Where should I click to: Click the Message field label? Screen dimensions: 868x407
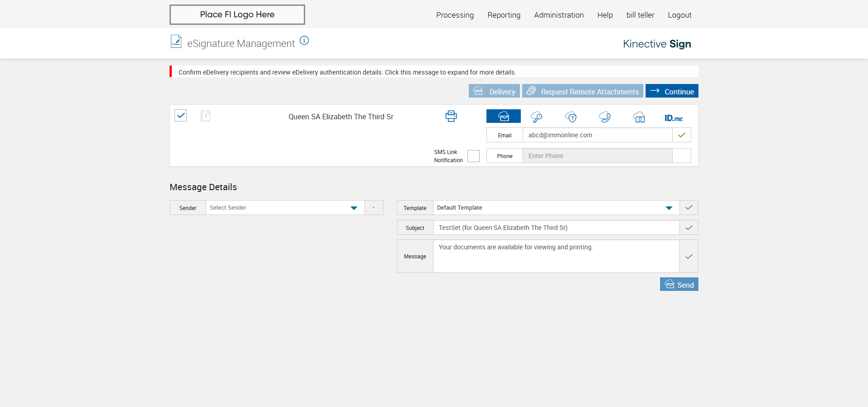(415, 256)
